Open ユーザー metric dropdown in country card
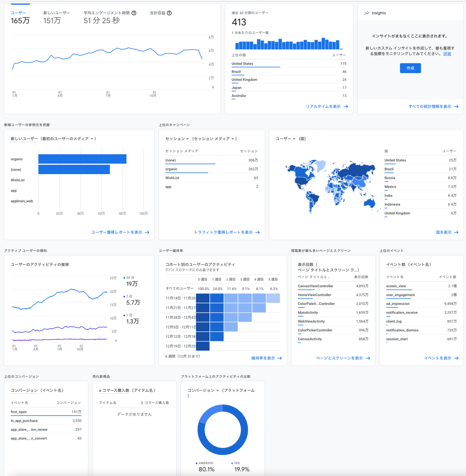 point(285,139)
